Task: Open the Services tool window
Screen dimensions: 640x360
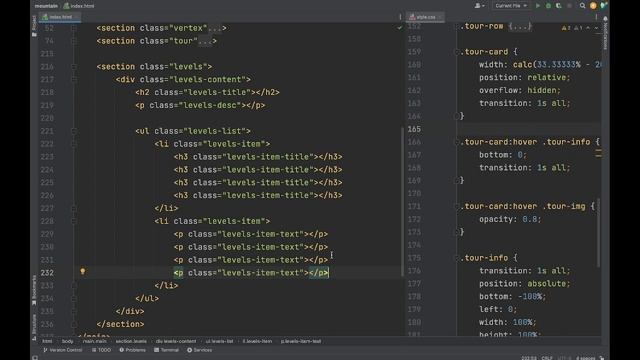Action: click(200, 350)
